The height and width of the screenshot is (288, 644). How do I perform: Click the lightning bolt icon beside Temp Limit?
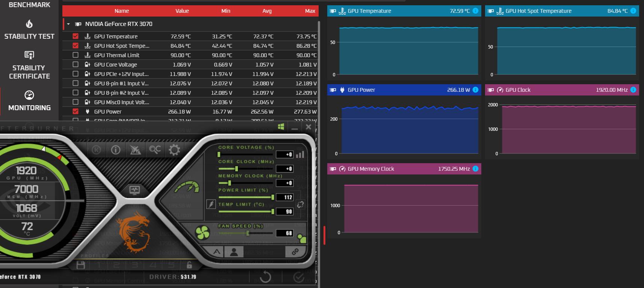211,204
